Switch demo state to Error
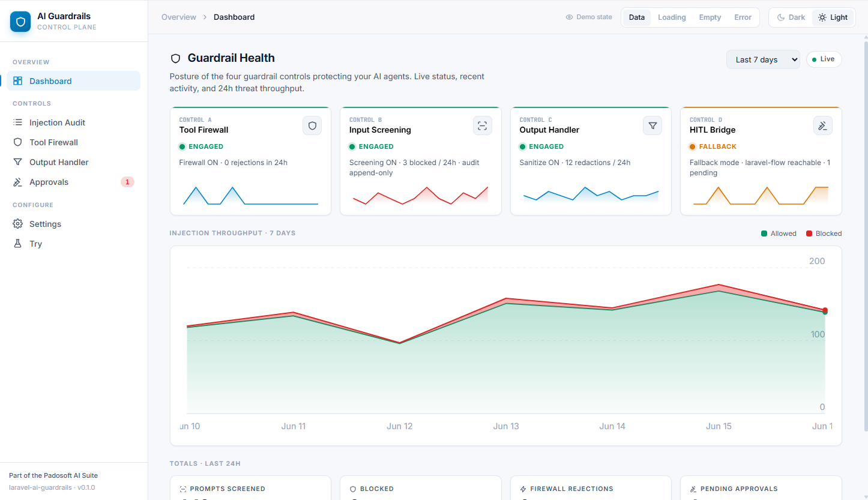The image size is (868, 500). pos(743,17)
